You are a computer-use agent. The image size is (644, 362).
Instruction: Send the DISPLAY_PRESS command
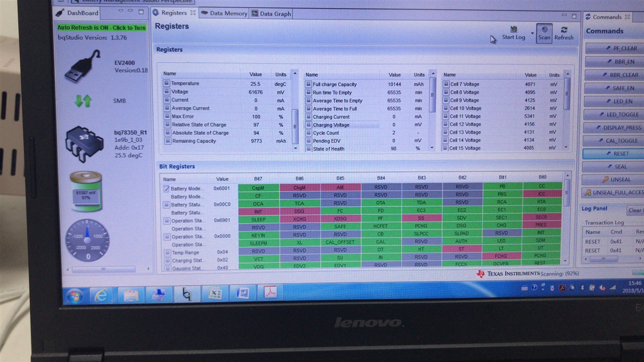pyautogui.click(x=616, y=127)
